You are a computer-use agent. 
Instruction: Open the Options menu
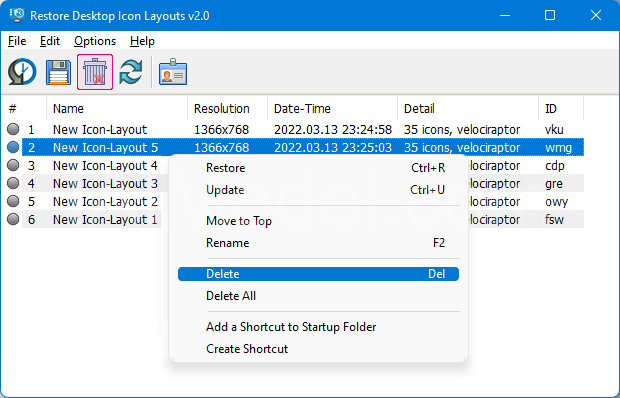pyautogui.click(x=95, y=41)
